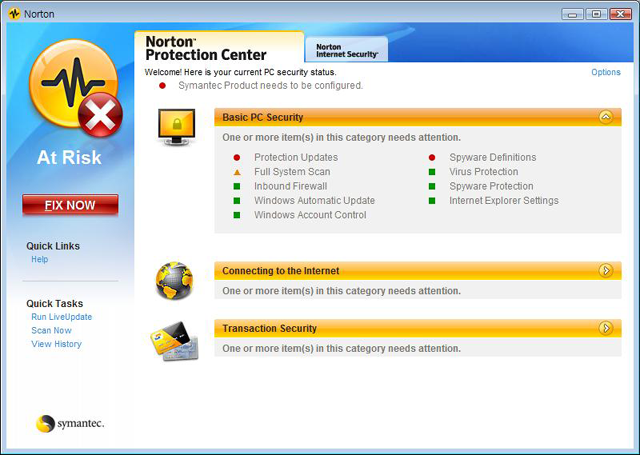
Task: Click the Connecting to the Internet header bar
Action: (418, 271)
